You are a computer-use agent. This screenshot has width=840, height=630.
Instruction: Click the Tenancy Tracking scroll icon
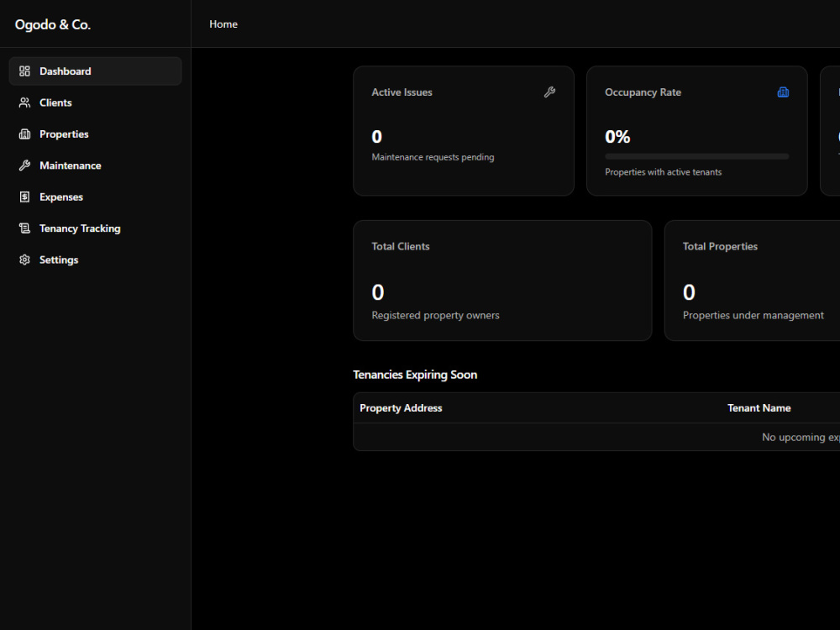pos(24,228)
